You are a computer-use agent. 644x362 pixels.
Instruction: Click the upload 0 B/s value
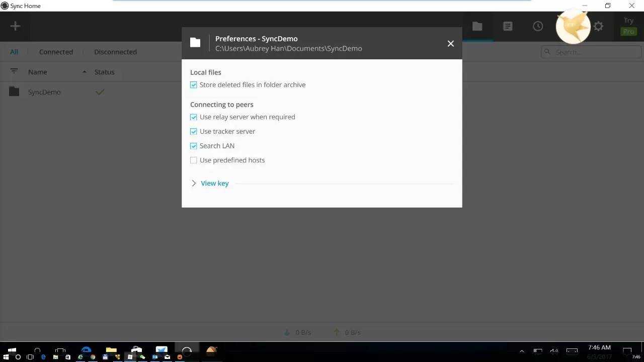point(353,332)
